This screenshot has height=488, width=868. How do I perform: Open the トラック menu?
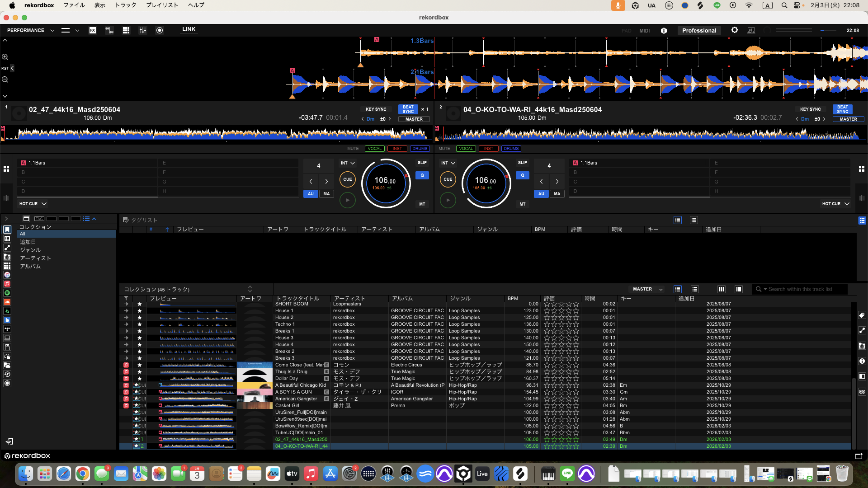(x=125, y=5)
